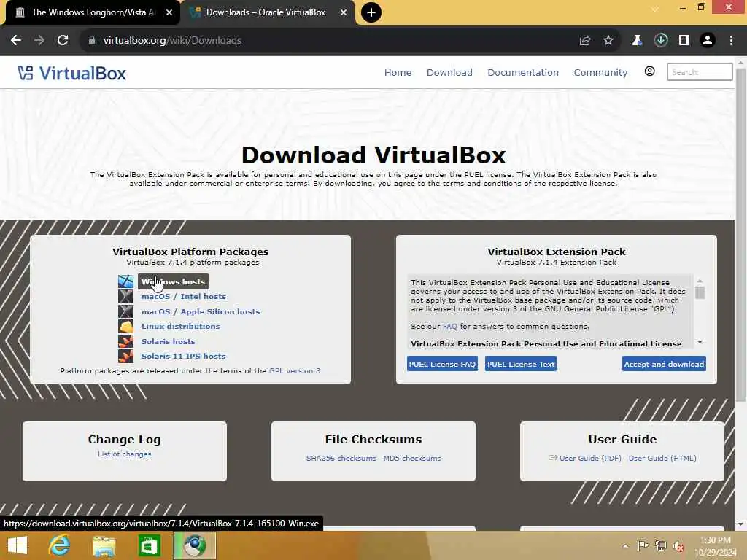
Task: Open the Windows Start button
Action: [18, 545]
